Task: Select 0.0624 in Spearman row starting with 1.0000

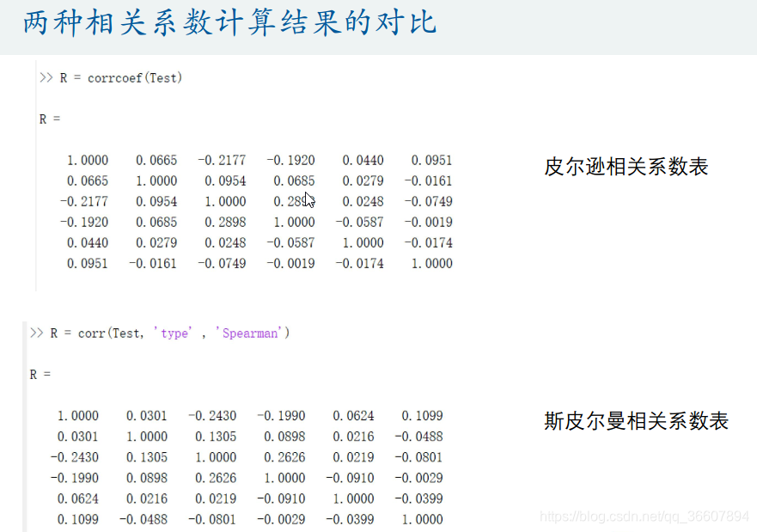Action: [353, 416]
